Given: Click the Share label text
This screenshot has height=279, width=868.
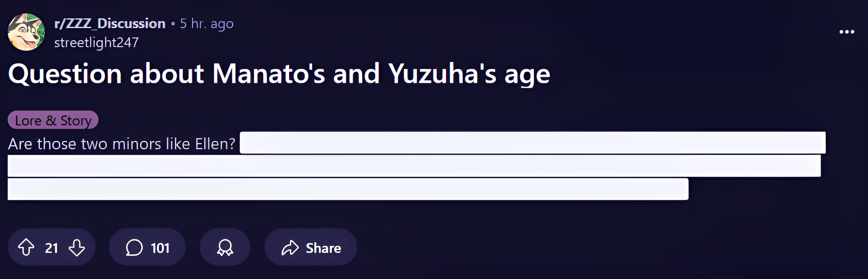Looking at the screenshot, I should pos(323,248).
